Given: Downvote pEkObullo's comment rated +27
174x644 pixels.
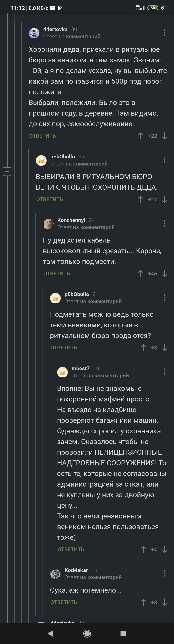Looking at the screenshot, I should [x=164, y=199].
